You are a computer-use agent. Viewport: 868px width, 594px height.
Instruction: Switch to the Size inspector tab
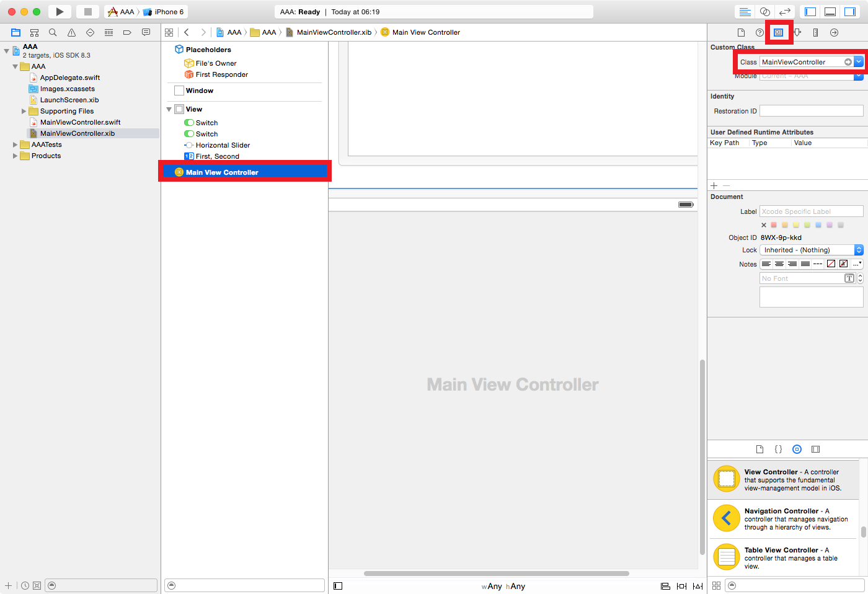[x=816, y=32]
